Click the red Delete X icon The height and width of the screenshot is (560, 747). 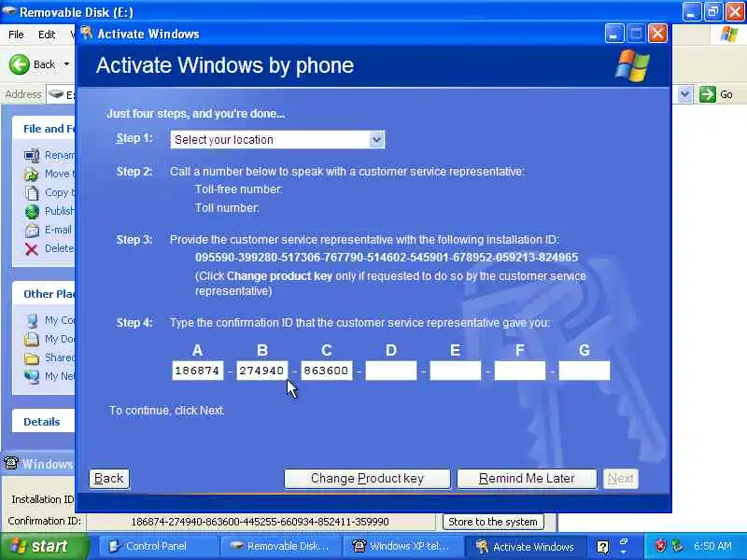32,249
